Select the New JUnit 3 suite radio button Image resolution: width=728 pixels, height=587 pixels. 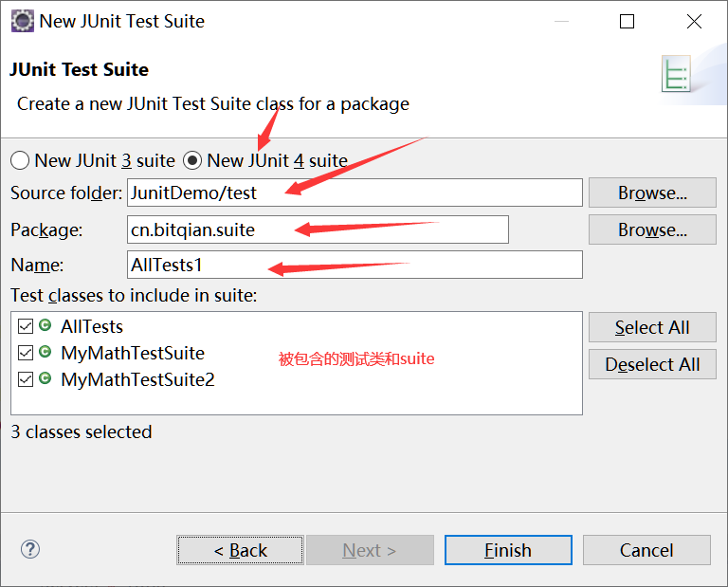coord(20,160)
